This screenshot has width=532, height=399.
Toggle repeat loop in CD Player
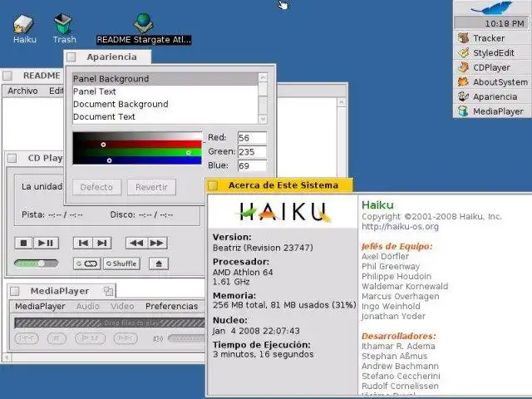point(87,264)
